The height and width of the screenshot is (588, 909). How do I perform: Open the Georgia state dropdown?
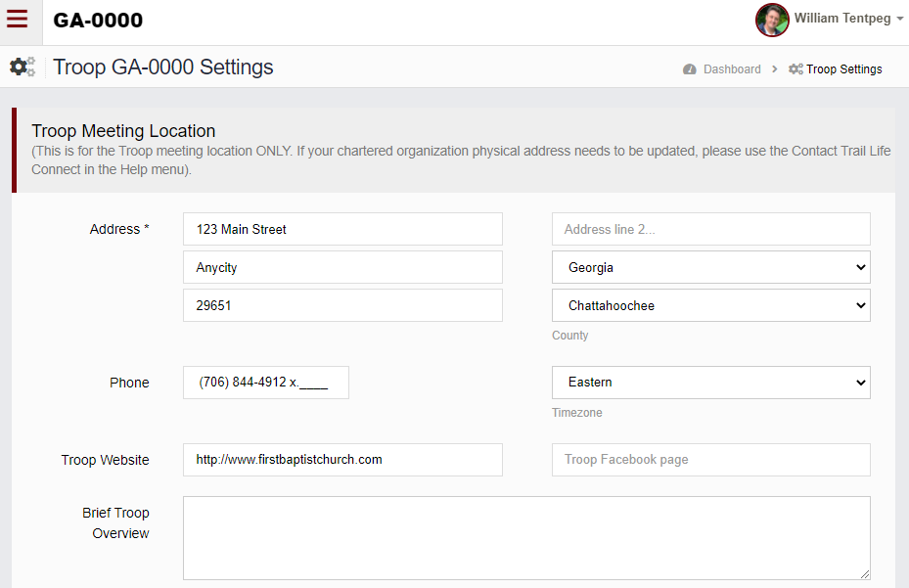click(710, 267)
